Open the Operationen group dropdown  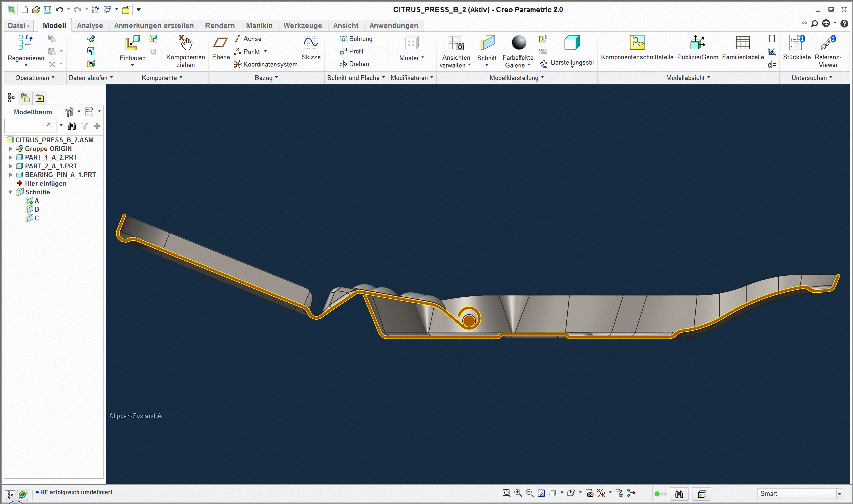point(35,78)
